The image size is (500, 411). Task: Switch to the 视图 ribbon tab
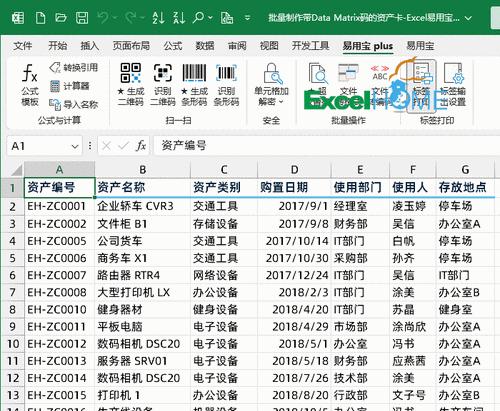click(x=269, y=46)
